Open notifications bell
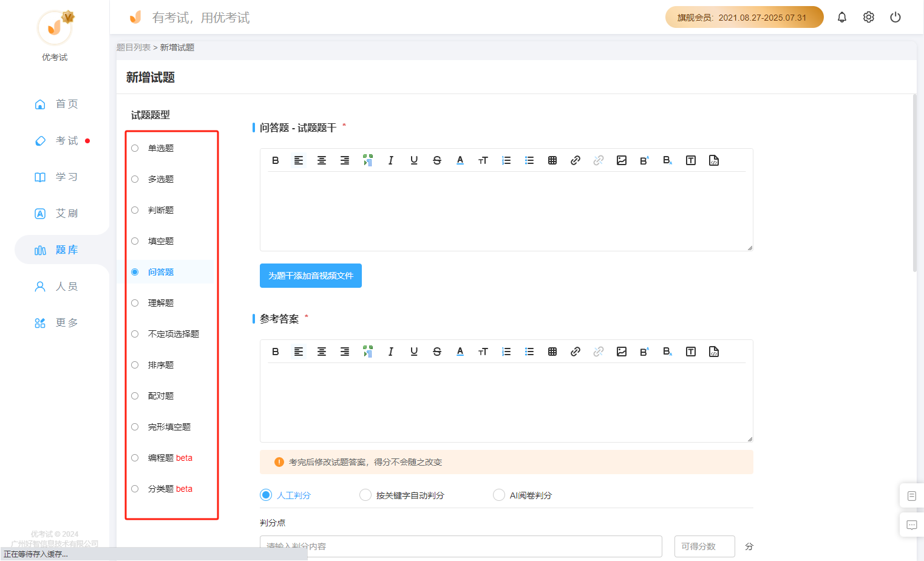The height and width of the screenshot is (561, 924). coord(842,17)
